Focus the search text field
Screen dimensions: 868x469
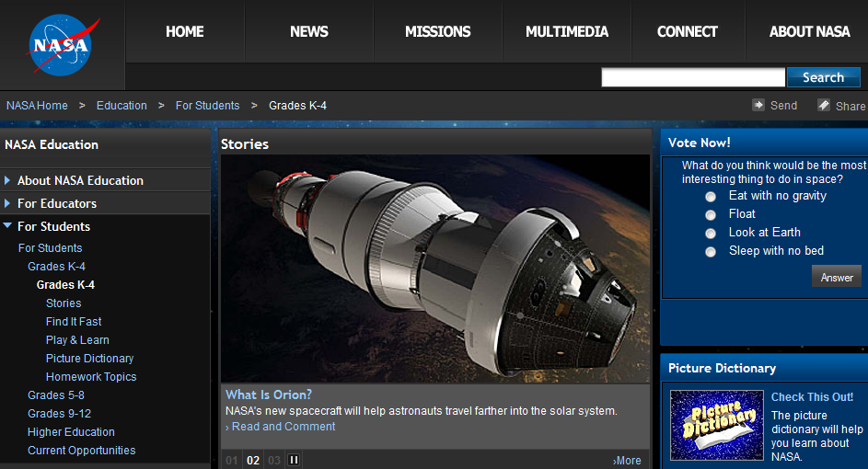pos(693,77)
